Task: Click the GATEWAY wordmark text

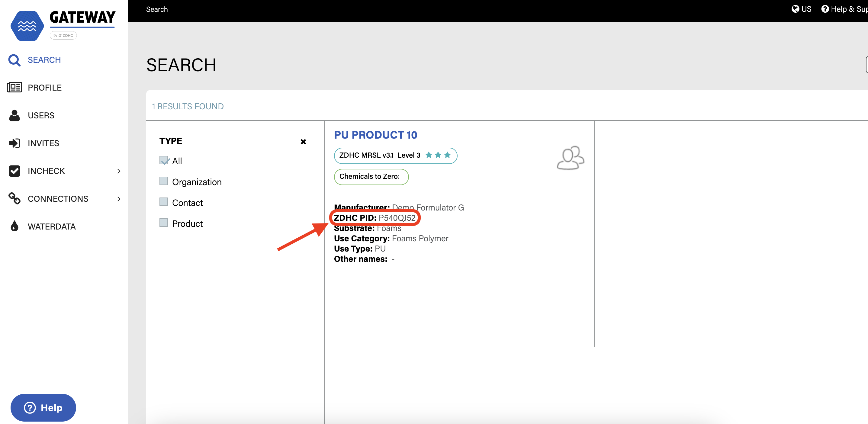Action: [82, 18]
